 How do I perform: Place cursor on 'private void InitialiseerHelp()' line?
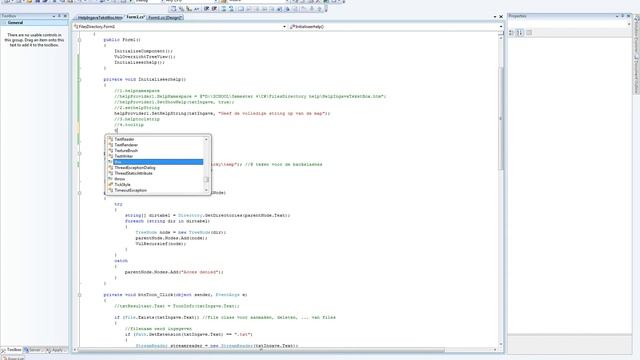144,80
